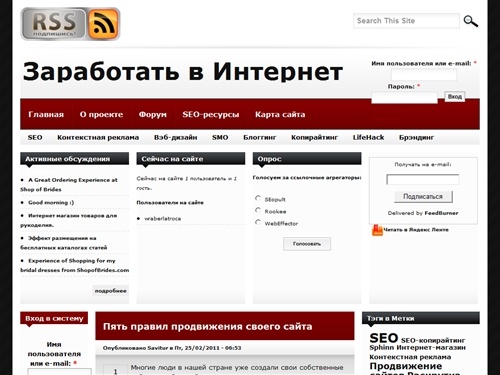Open the Контекстная реклама category

pyautogui.click(x=98, y=137)
